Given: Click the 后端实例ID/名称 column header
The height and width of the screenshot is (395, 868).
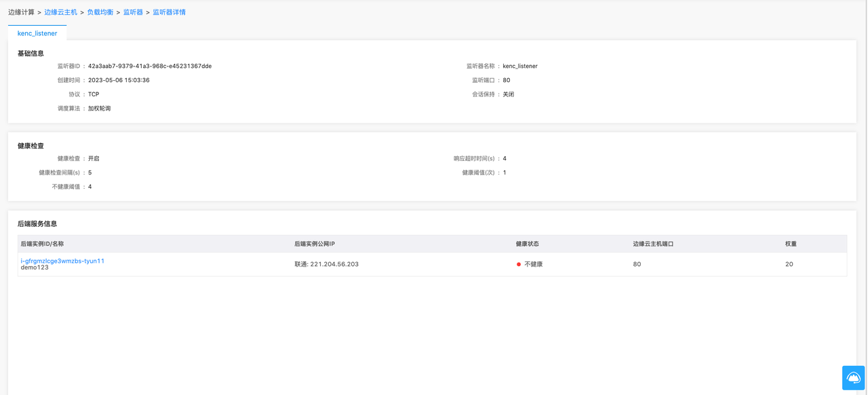Looking at the screenshot, I should click(x=42, y=244).
